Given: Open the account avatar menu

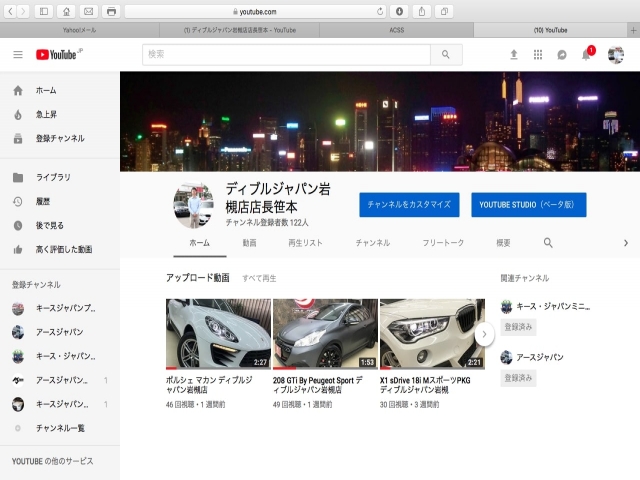Looking at the screenshot, I should pos(616,55).
